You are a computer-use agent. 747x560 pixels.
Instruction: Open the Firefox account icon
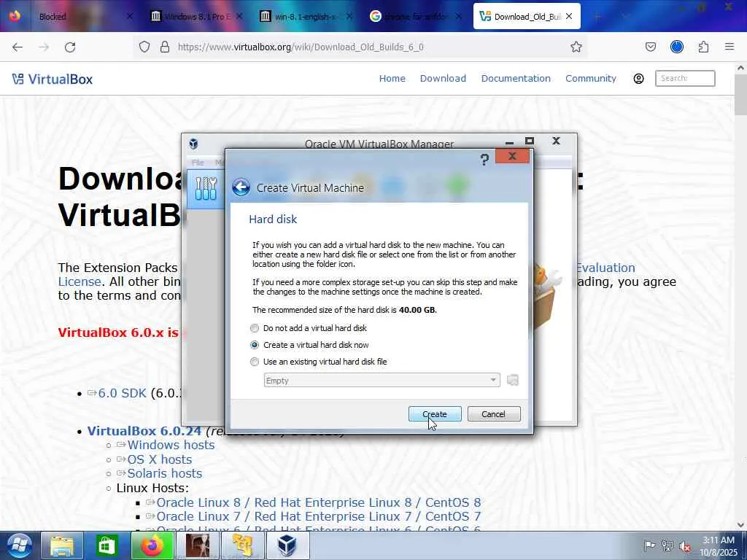coord(677,47)
